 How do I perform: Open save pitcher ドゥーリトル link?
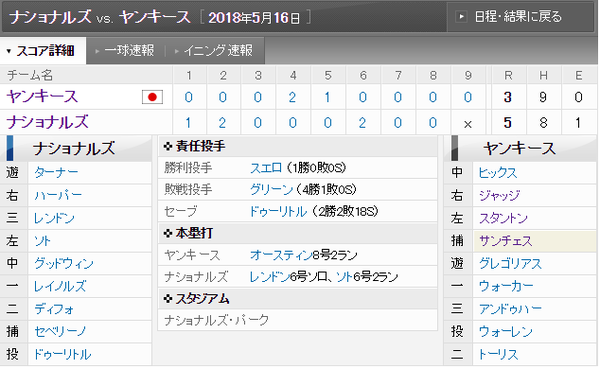[278, 211]
